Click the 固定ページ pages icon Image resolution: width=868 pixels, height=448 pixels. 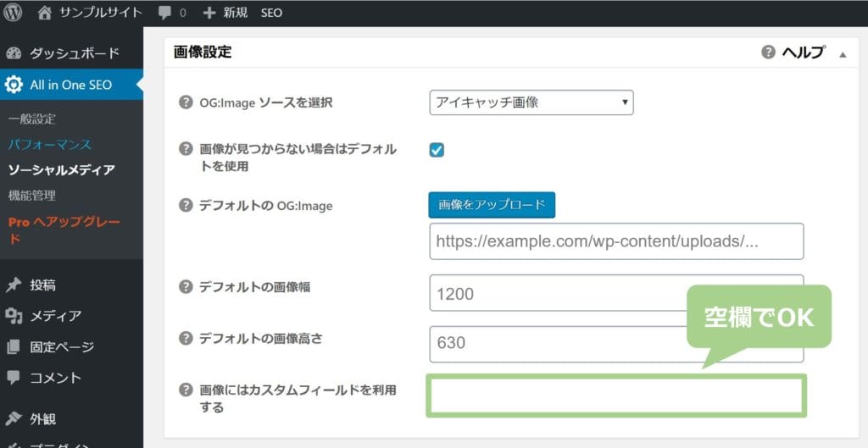pyautogui.click(x=14, y=347)
